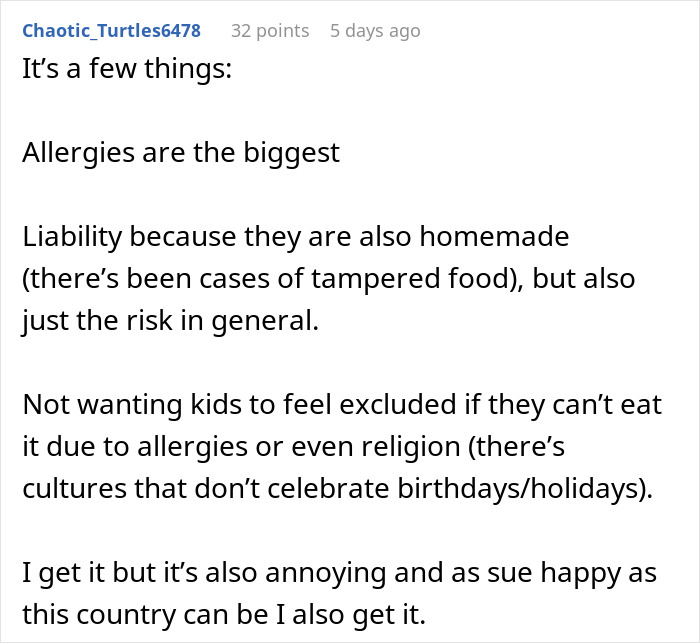700x643 pixels.
Task: Click the 5 days ago timestamp
Action: coord(375,31)
